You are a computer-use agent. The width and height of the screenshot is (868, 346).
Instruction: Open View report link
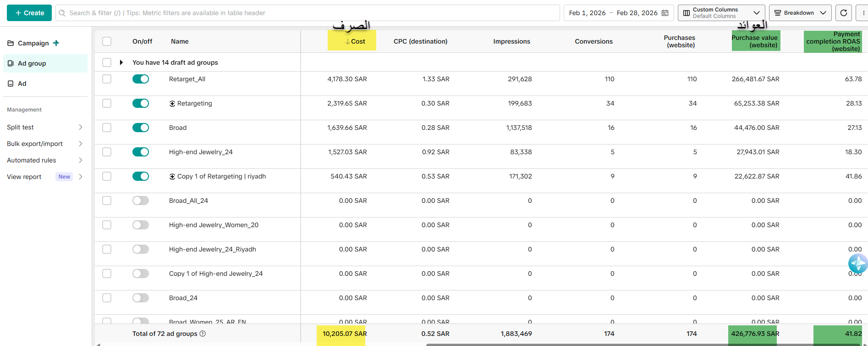(x=24, y=177)
